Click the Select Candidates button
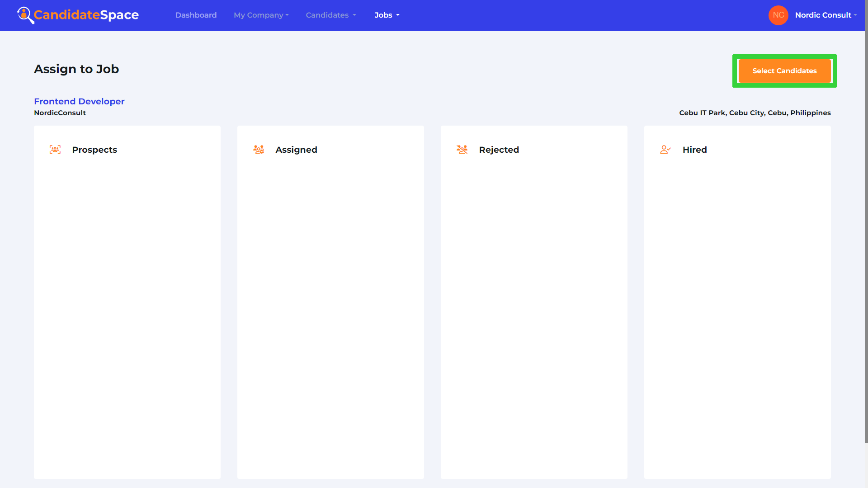Image resolution: width=868 pixels, height=488 pixels. [784, 71]
